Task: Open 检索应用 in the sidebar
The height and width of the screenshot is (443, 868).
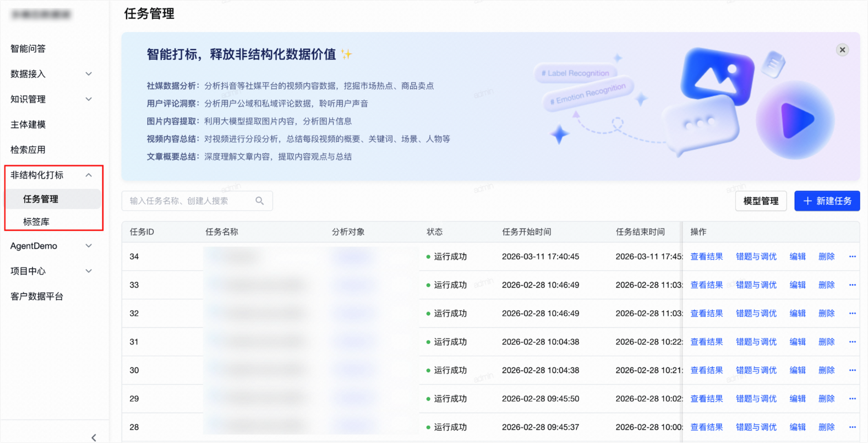Action: [x=28, y=150]
